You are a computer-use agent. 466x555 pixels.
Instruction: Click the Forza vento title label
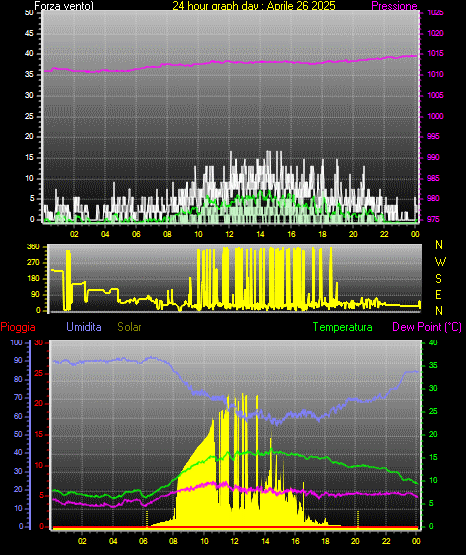[64, 6]
